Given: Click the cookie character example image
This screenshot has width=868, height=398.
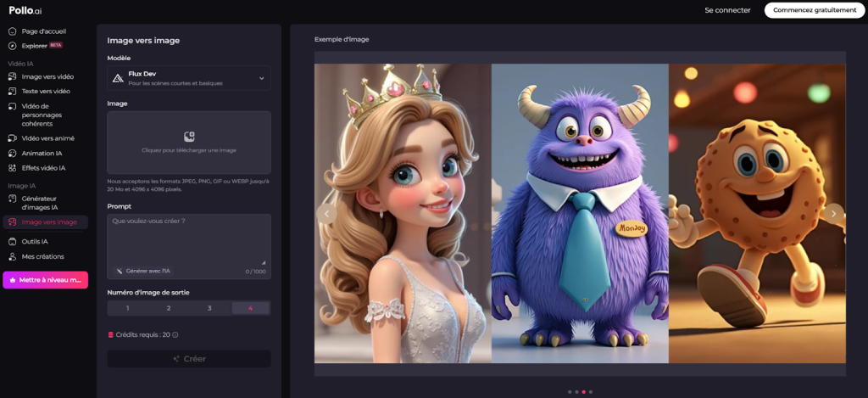Looking at the screenshot, I should (757, 213).
